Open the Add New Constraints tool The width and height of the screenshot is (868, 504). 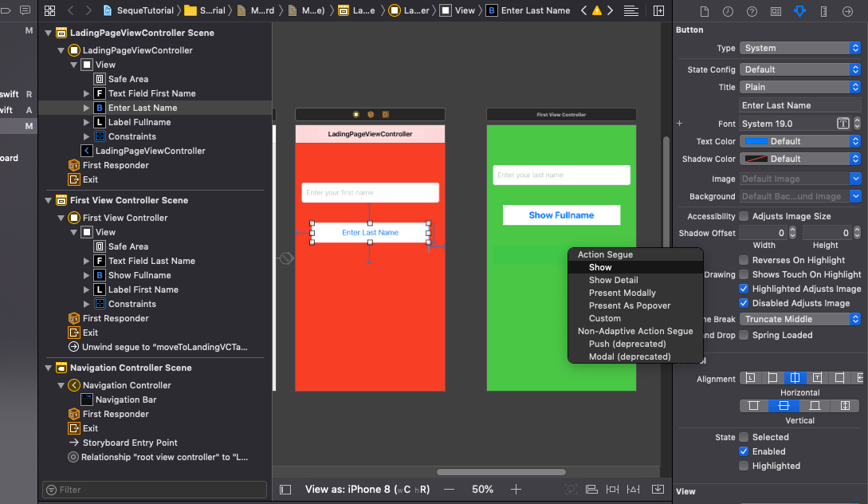pyautogui.click(x=612, y=490)
